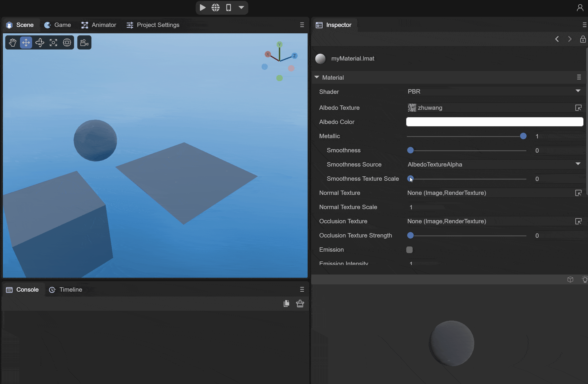588x384 pixels.
Task: Collapse the Material section
Action: point(317,77)
